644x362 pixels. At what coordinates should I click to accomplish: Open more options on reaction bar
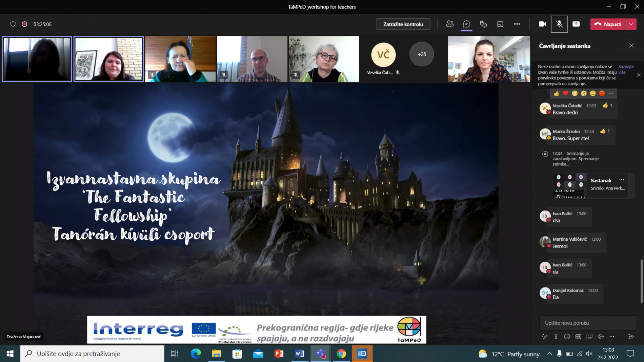(x=611, y=93)
